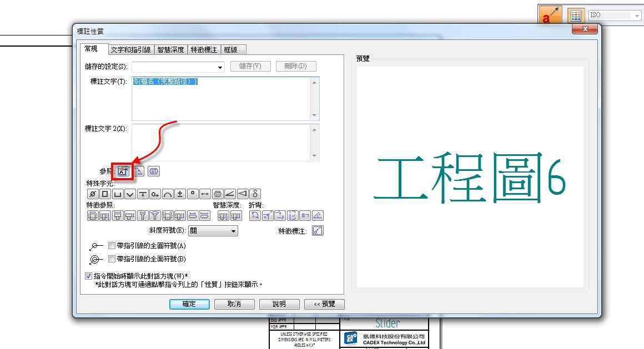Enable 帶指引線的全面符號(B) checkbox
644x349 pixels.
click(112, 259)
